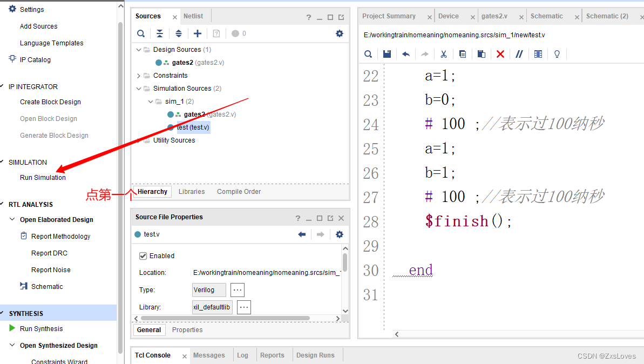
Task: Toggle the Enabled checkbox for test.v
Action: click(x=143, y=256)
